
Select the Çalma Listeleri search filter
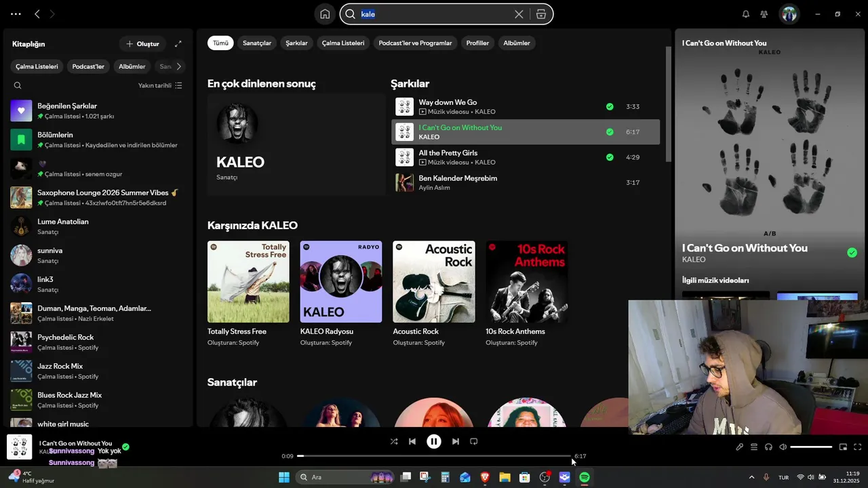[x=343, y=43]
